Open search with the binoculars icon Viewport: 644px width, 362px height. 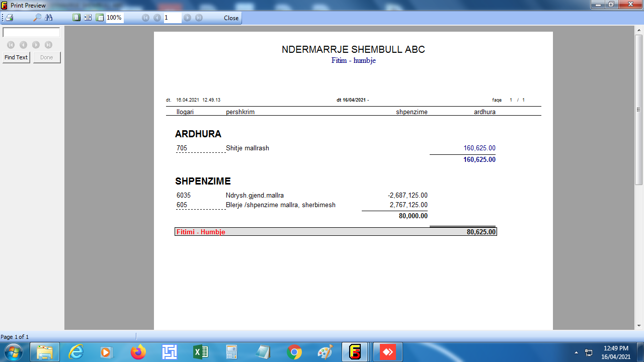[49, 18]
